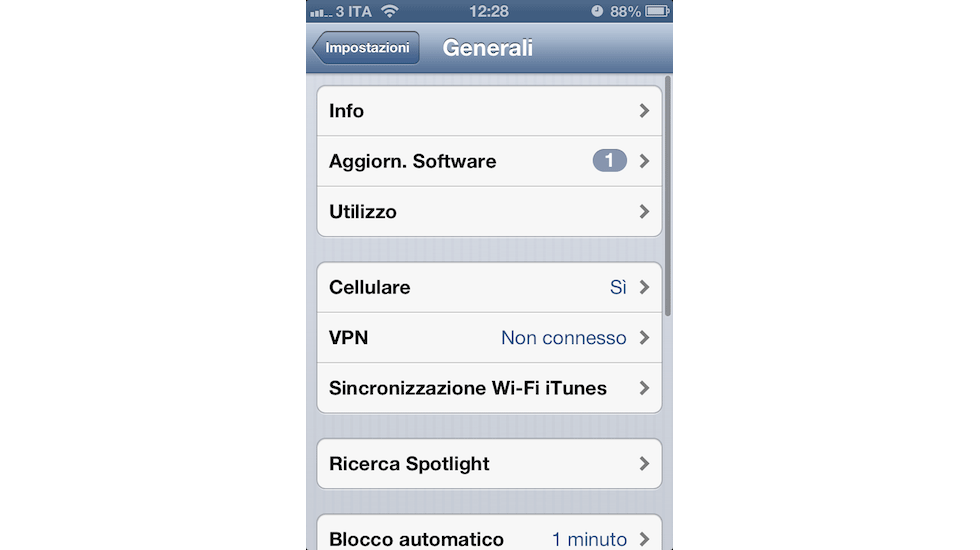Screen dimensions: 980x550
Task: Tap the chevron on the Info row
Action: point(644,111)
